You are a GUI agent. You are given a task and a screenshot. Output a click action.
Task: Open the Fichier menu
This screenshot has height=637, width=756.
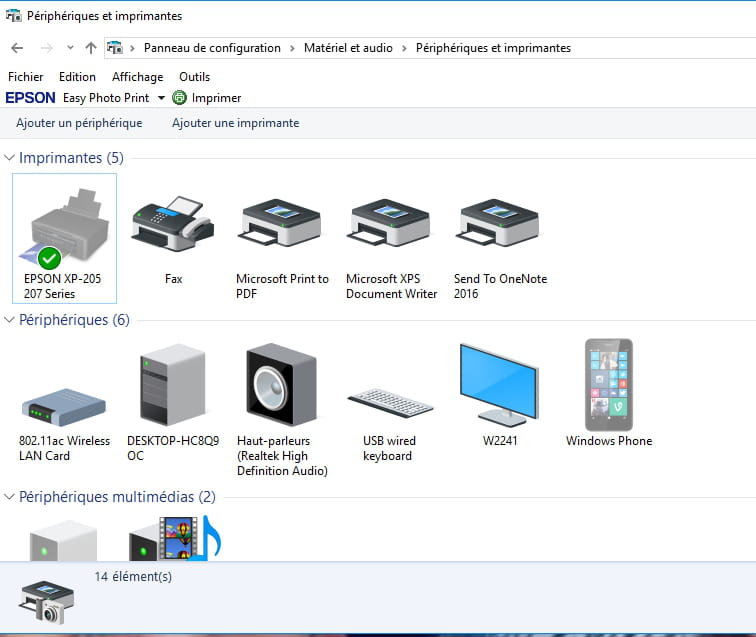[26, 77]
